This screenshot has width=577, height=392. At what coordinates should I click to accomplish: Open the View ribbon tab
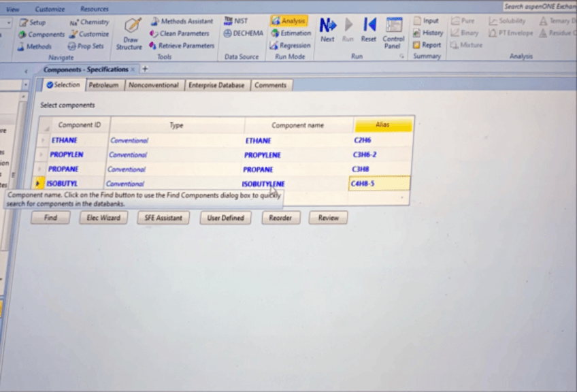click(x=12, y=10)
